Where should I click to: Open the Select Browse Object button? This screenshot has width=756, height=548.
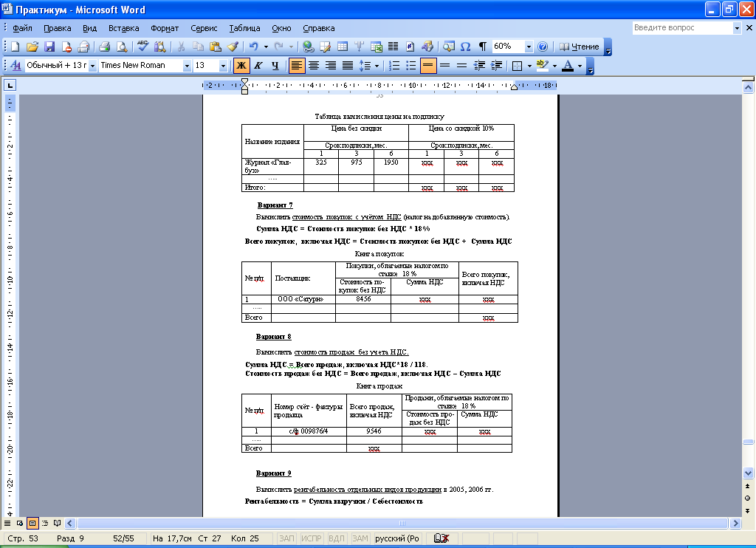tap(747, 499)
